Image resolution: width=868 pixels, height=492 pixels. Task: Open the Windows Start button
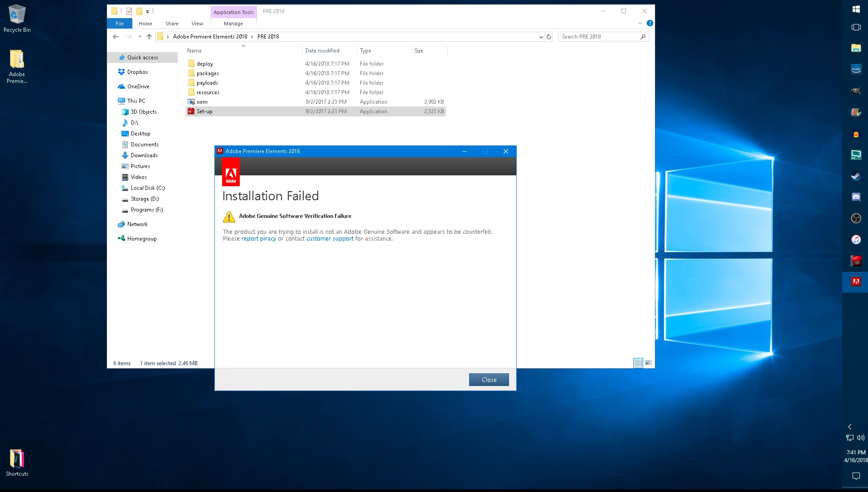point(856,9)
